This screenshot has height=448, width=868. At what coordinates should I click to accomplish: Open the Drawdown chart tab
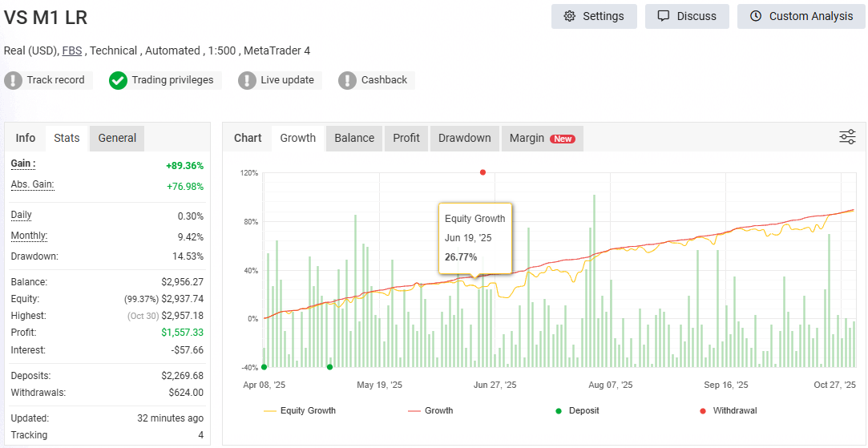tap(464, 138)
